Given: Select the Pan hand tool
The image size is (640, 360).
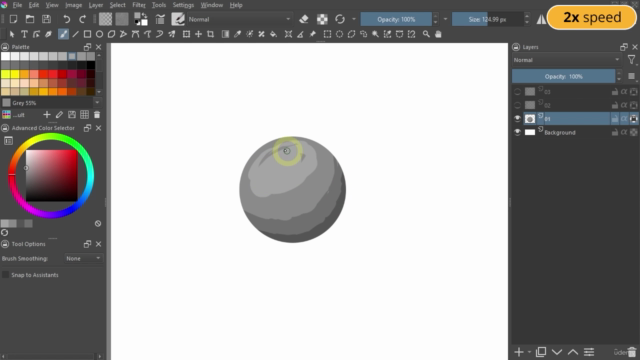Looking at the screenshot, I should click(438, 34).
